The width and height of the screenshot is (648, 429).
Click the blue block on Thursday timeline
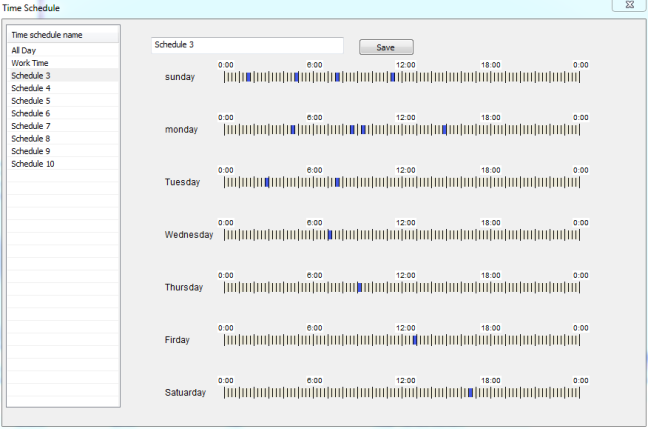pyautogui.click(x=359, y=287)
